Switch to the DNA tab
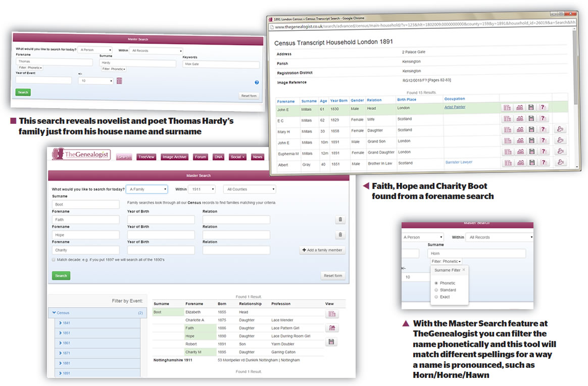The height and width of the screenshot is (386, 588). pyautogui.click(x=218, y=157)
